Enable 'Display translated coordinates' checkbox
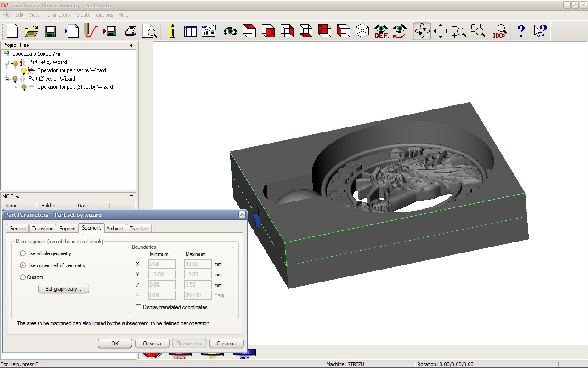 139,307
